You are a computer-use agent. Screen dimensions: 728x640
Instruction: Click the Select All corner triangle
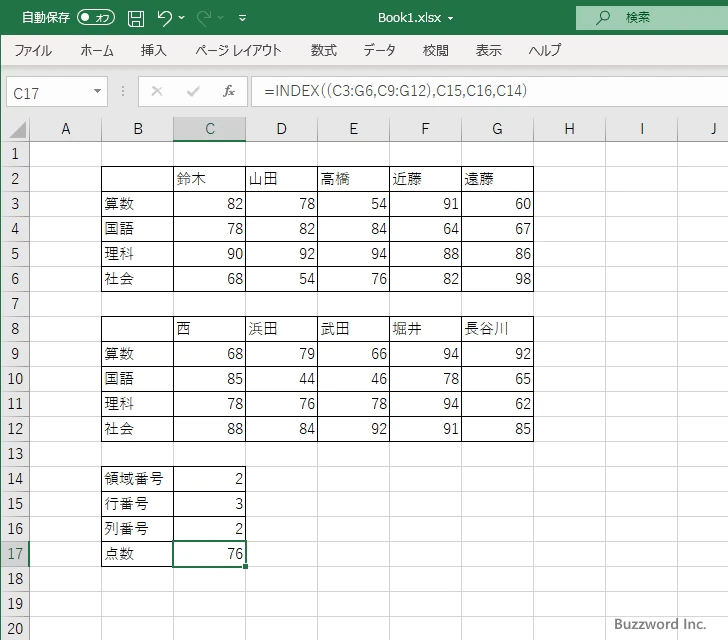(17, 129)
